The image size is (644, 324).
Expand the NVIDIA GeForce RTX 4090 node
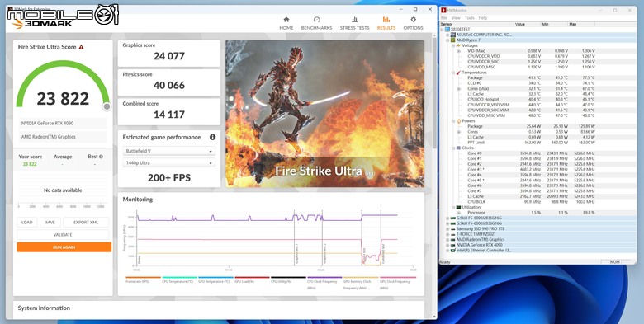tap(447, 245)
